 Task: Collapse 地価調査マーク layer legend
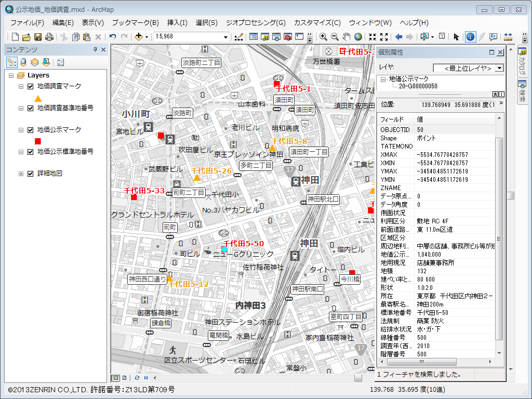pyautogui.click(x=21, y=87)
